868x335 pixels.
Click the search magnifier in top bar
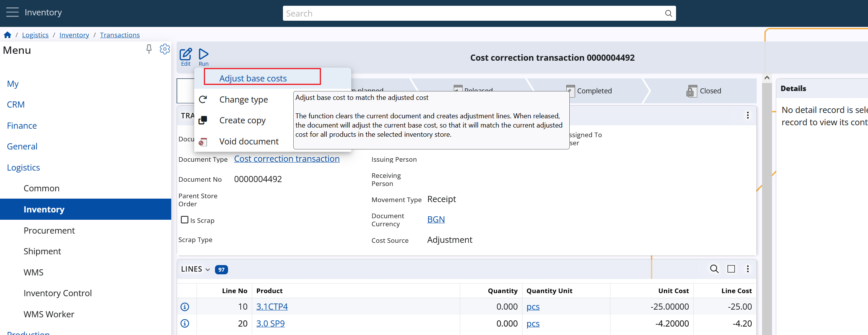[668, 13]
